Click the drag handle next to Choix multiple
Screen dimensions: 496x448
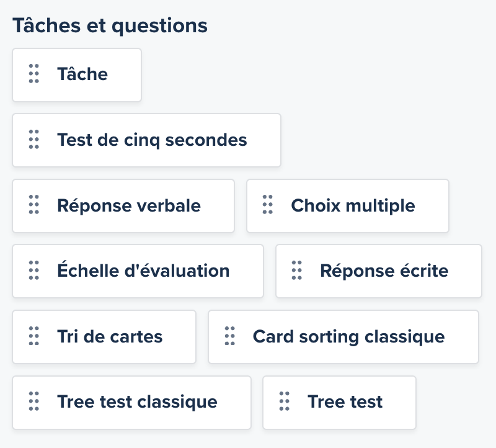click(x=267, y=205)
